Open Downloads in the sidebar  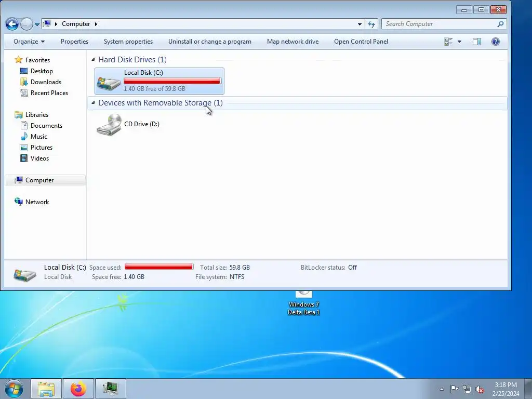[46, 82]
